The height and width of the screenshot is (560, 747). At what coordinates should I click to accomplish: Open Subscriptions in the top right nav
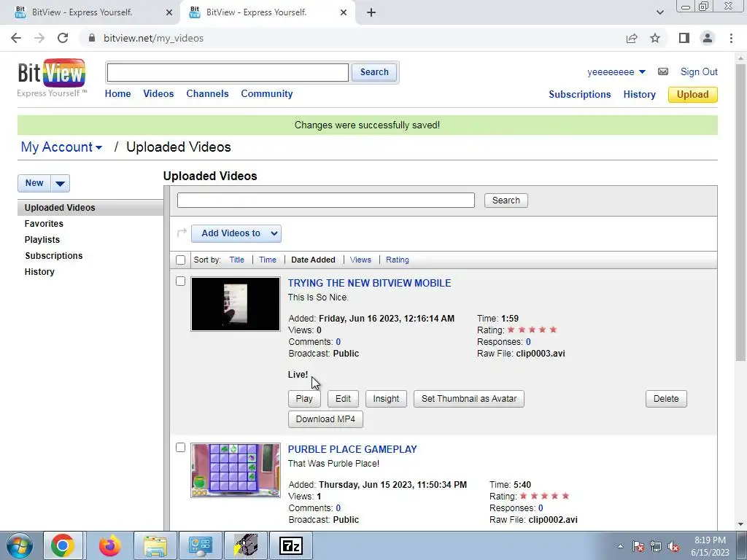[579, 94]
